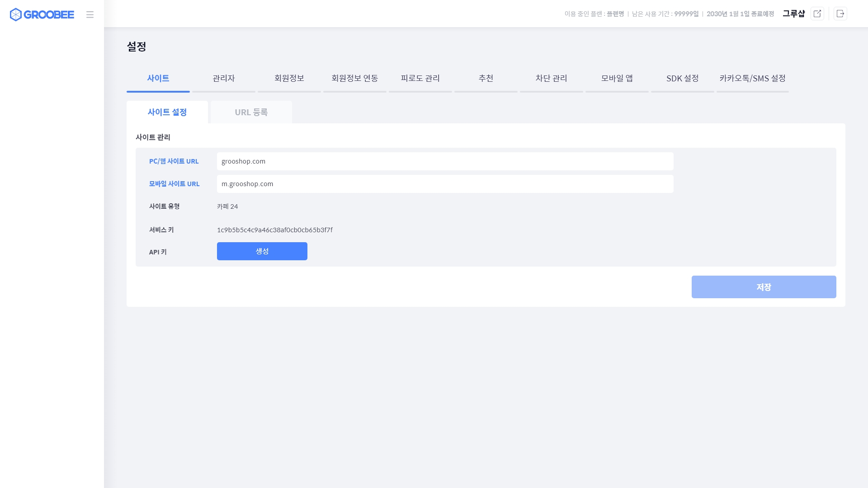Open the 회원정보 tab
Image resolution: width=868 pixels, height=488 pixels.
pos(289,78)
